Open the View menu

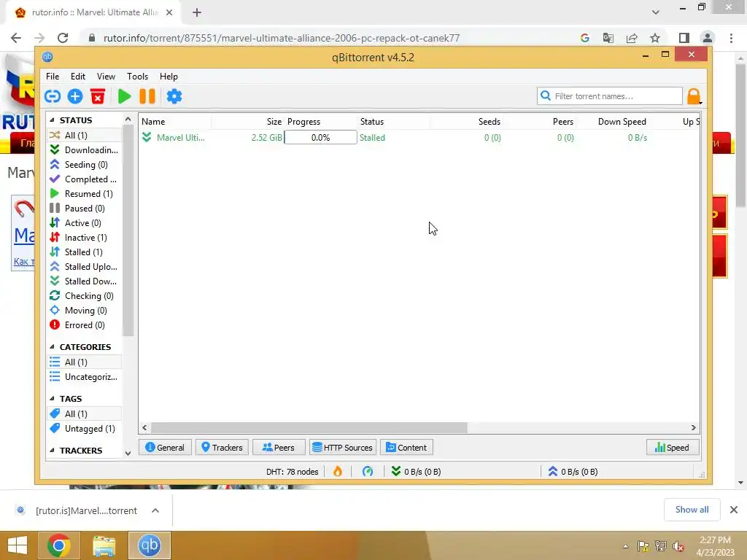pos(106,76)
